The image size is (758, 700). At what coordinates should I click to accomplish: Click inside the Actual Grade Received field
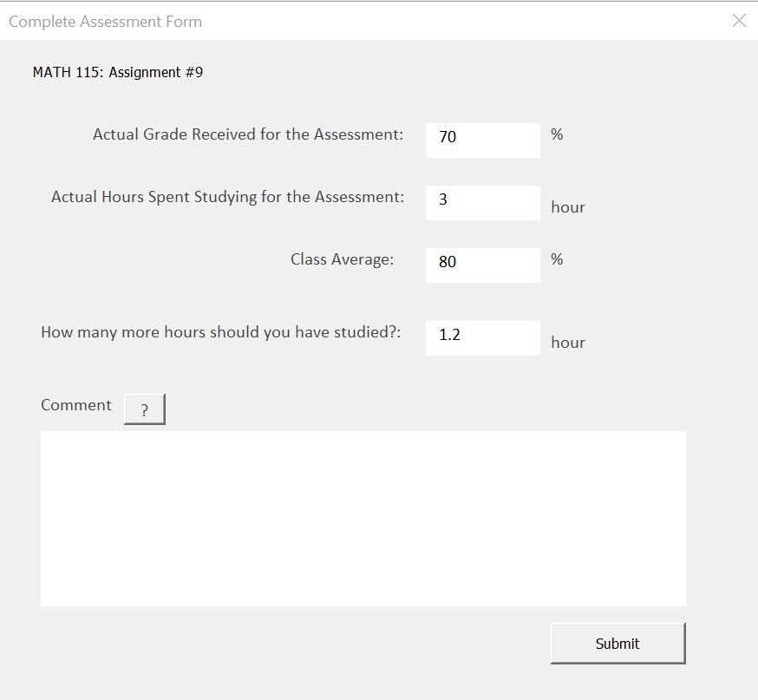(482, 140)
